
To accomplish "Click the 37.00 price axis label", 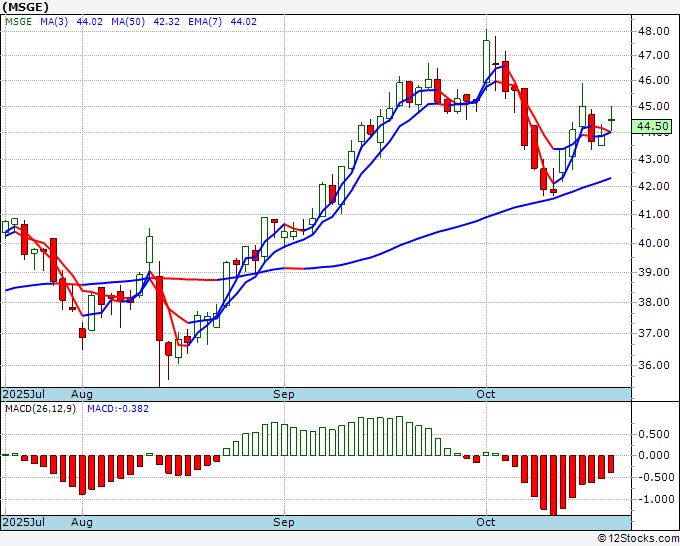I will (654, 333).
